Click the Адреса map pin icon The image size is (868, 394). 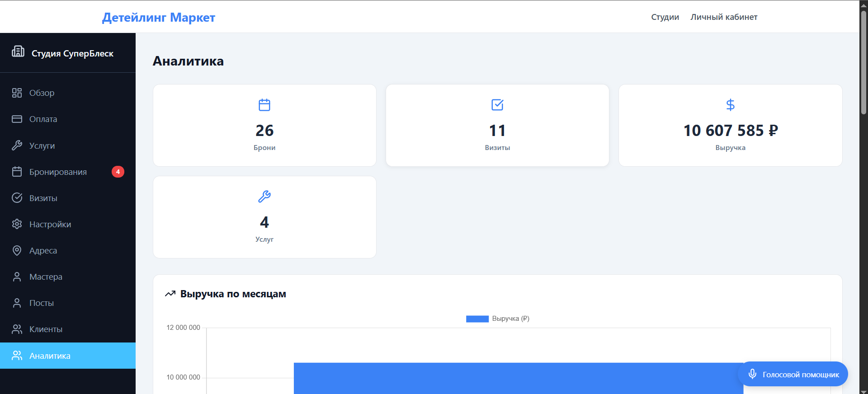coord(17,250)
